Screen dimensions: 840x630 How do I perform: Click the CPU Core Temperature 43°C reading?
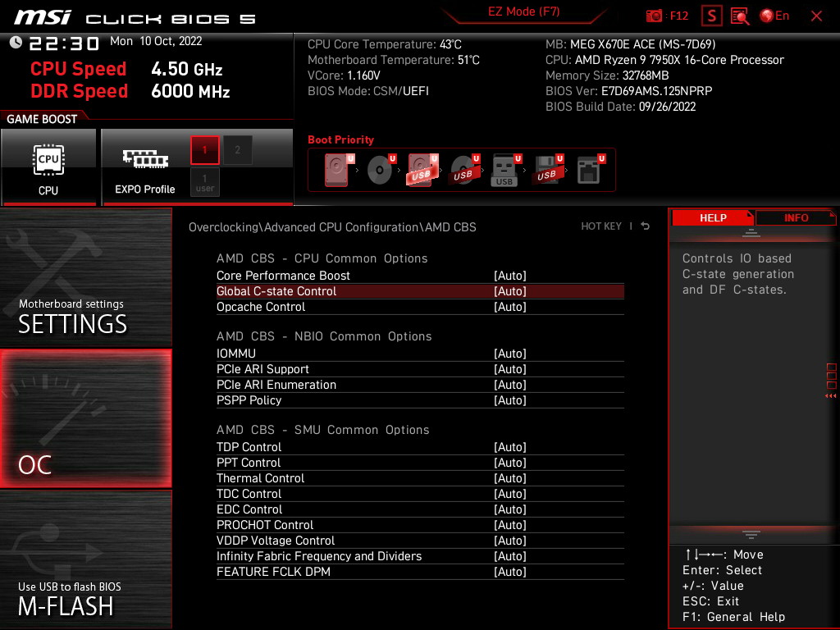pos(384,44)
